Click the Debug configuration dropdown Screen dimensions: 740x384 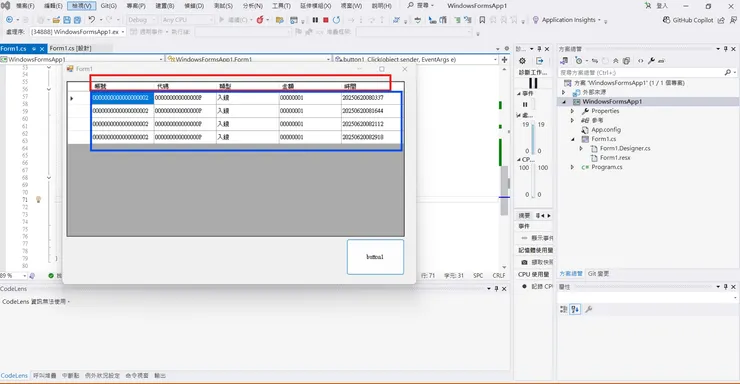(141, 20)
